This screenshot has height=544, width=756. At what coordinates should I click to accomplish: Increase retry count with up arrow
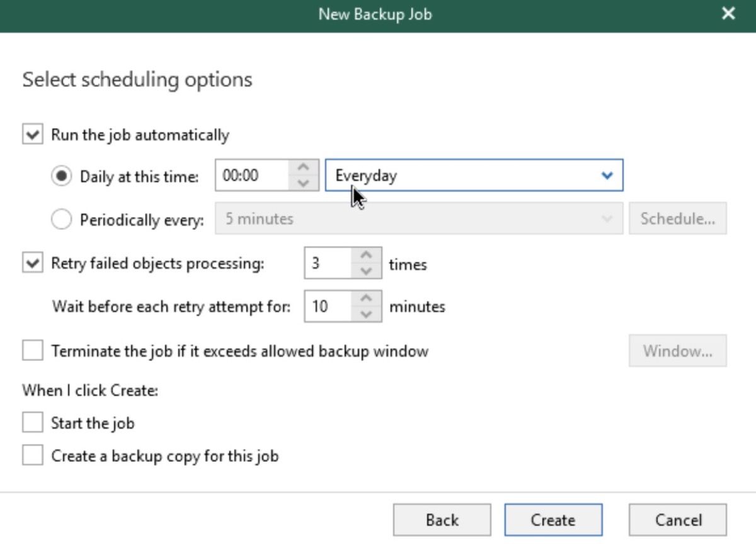[x=366, y=256]
